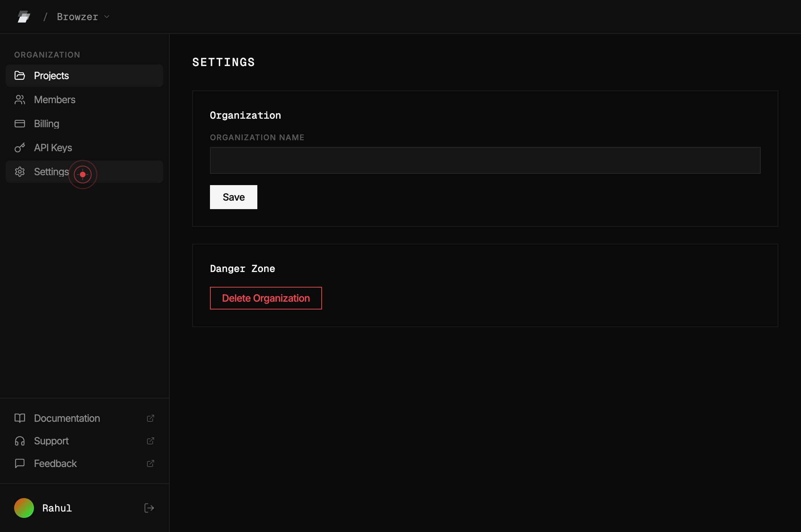This screenshot has height=532, width=801.
Task: Click the Delete Organization button
Action: point(266,298)
